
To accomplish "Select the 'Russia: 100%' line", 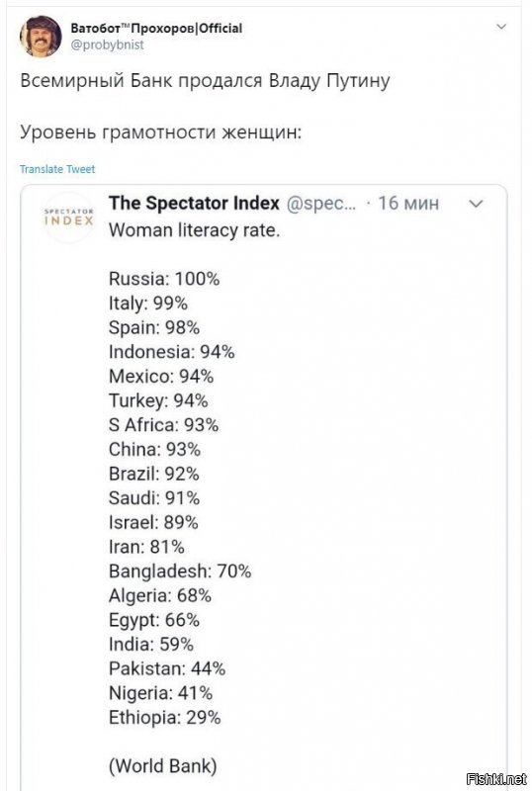I will click(x=164, y=279).
